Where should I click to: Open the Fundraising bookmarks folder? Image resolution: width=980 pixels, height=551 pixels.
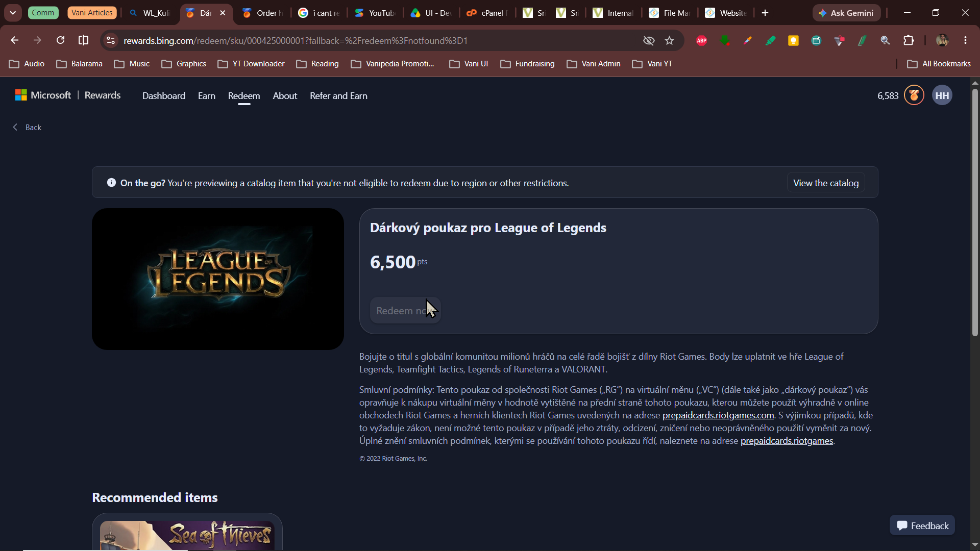click(528, 64)
